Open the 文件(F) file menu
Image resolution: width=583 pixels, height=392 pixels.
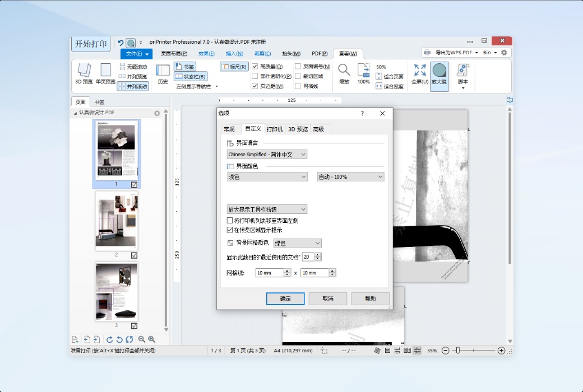click(x=136, y=54)
